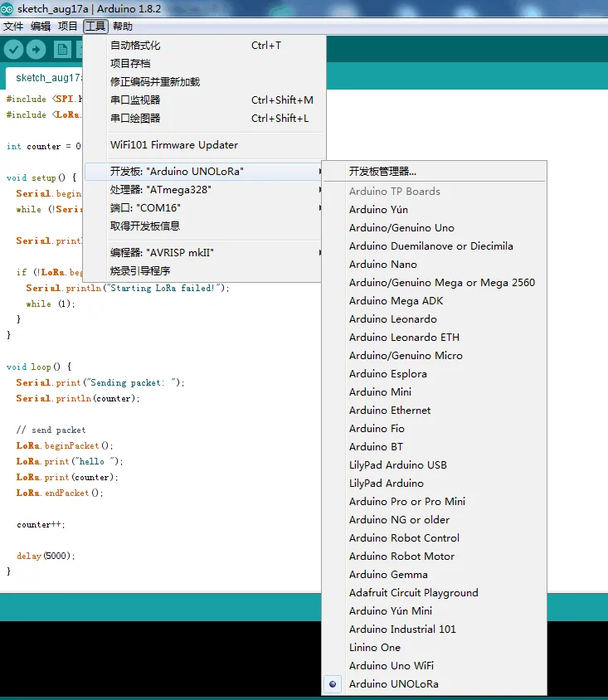Click the "// send packet" comment line

coord(51,430)
